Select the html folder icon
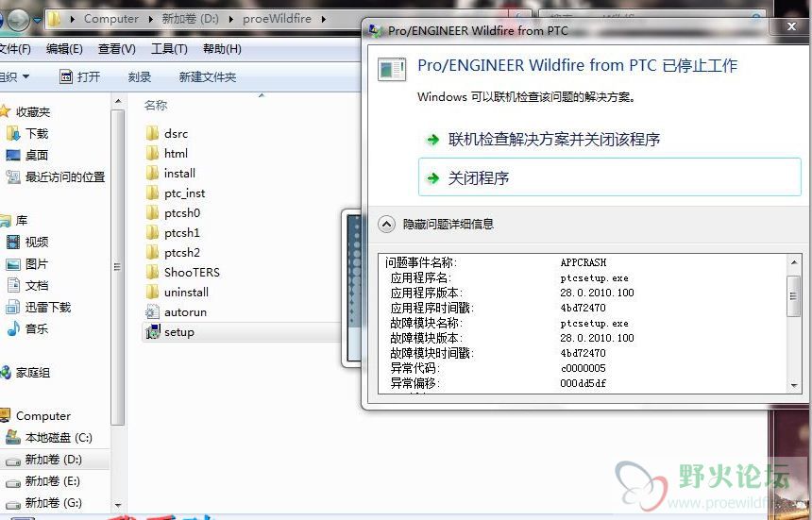Screen dimensions: 812x520 [152, 153]
